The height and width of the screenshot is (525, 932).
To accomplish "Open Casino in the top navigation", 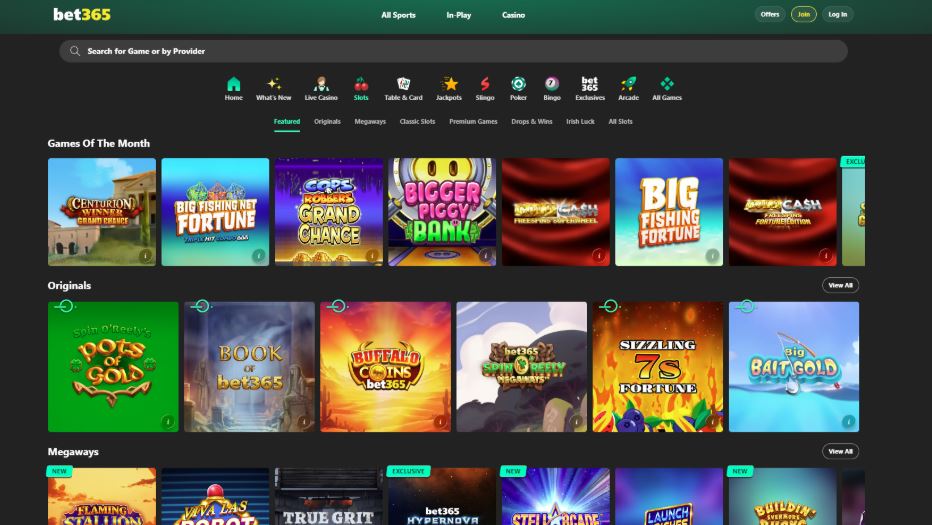I will point(513,15).
